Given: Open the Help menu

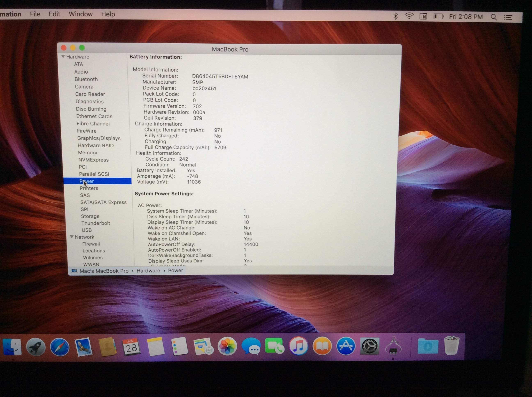Looking at the screenshot, I should coord(108,14).
